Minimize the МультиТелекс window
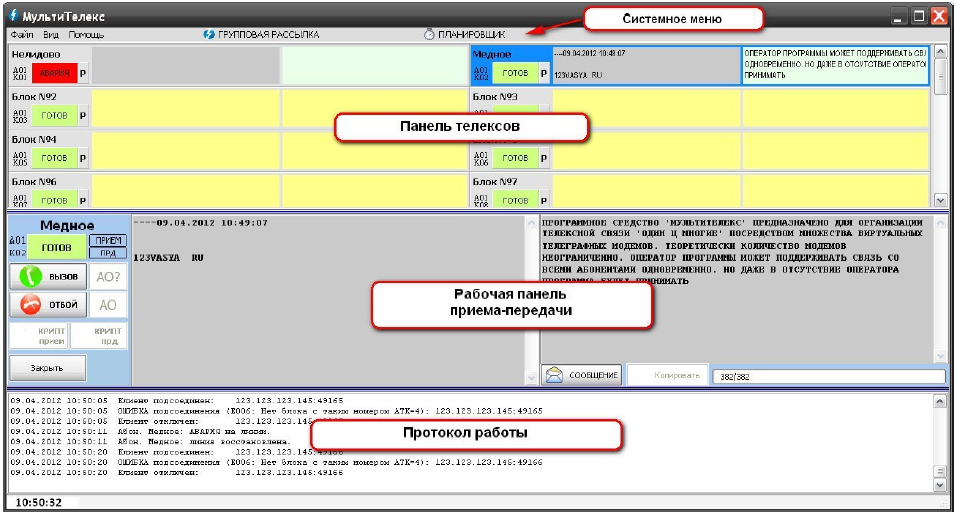Viewport: 958px width, 515px height. pyautogui.click(x=898, y=16)
